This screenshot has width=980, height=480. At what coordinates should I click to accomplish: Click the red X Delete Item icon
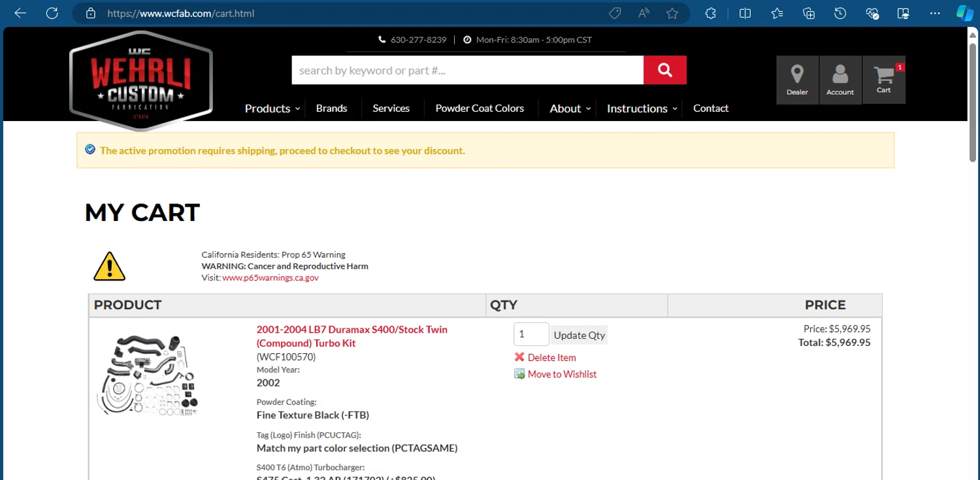[x=519, y=357]
